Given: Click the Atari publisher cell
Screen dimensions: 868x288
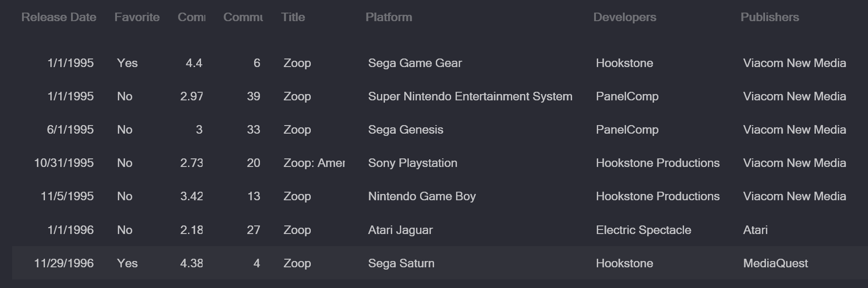Looking at the screenshot, I should pos(756,230).
